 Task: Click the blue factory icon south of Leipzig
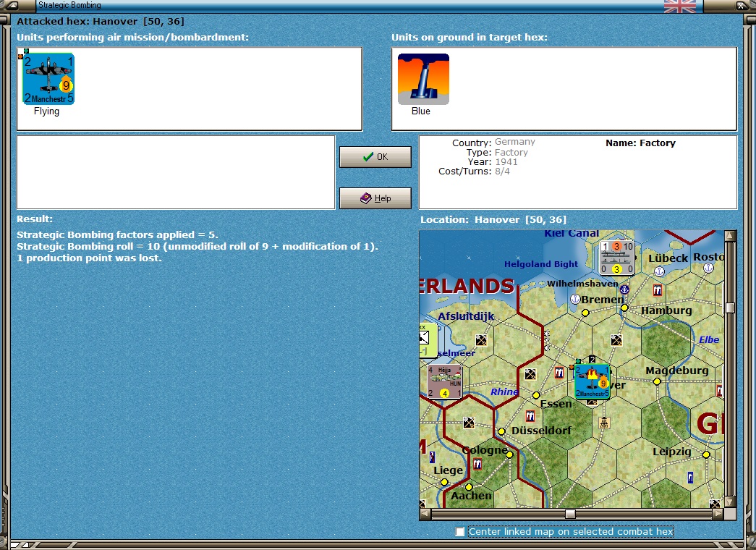point(690,478)
